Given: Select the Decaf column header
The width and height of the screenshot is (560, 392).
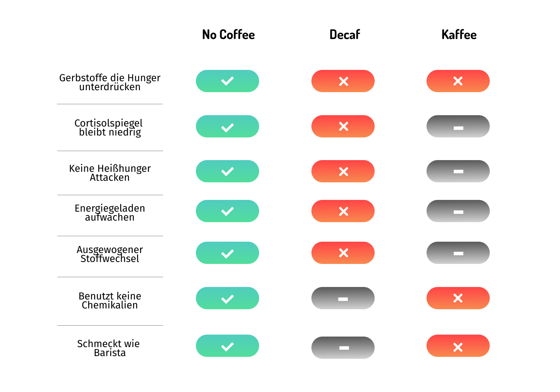Looking at the screenshot, I should click(x=345, y=35).
